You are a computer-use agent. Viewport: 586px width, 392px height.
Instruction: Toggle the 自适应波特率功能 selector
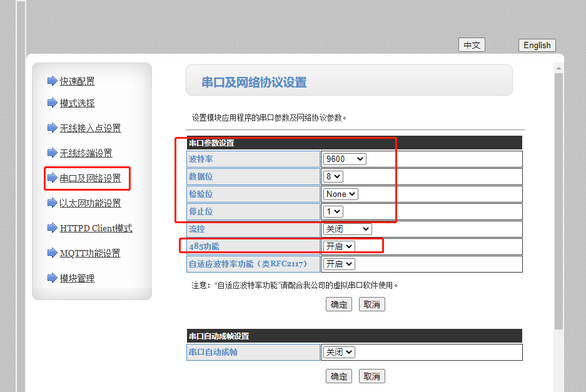pos(339,264)
